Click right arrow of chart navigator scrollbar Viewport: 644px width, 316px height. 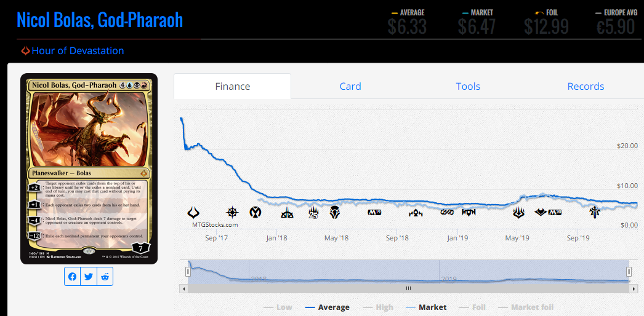click(635, 288)
